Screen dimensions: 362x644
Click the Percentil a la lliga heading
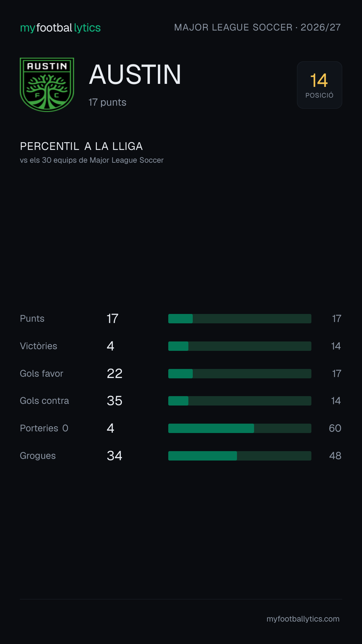[81, 146]
